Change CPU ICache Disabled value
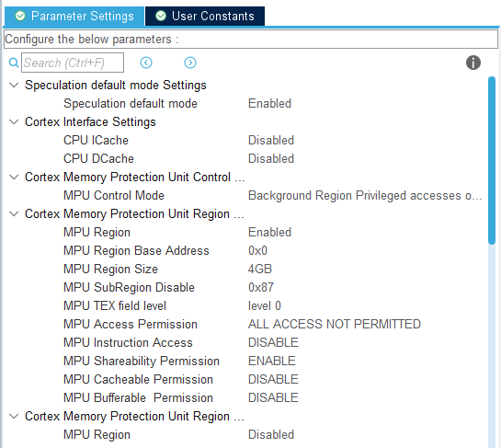Image resolution: width=501 pixels, height=448 pixels. (271, 141)
